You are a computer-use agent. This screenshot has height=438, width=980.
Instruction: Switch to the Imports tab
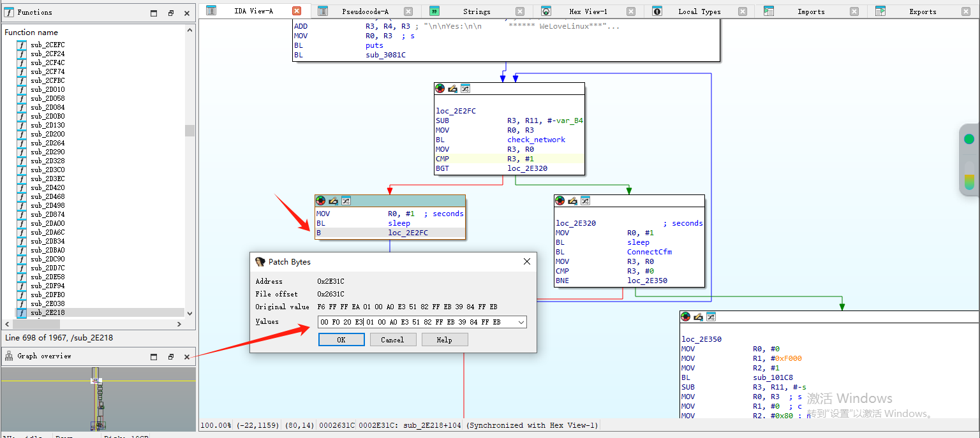pos(811,11)
